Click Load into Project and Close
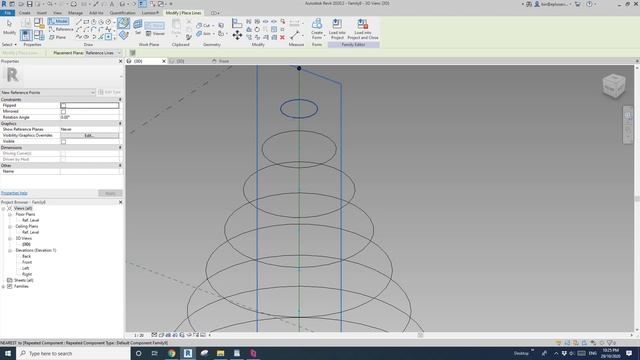The width and height of the screenshot is (640, 360). tap(362, 29)
